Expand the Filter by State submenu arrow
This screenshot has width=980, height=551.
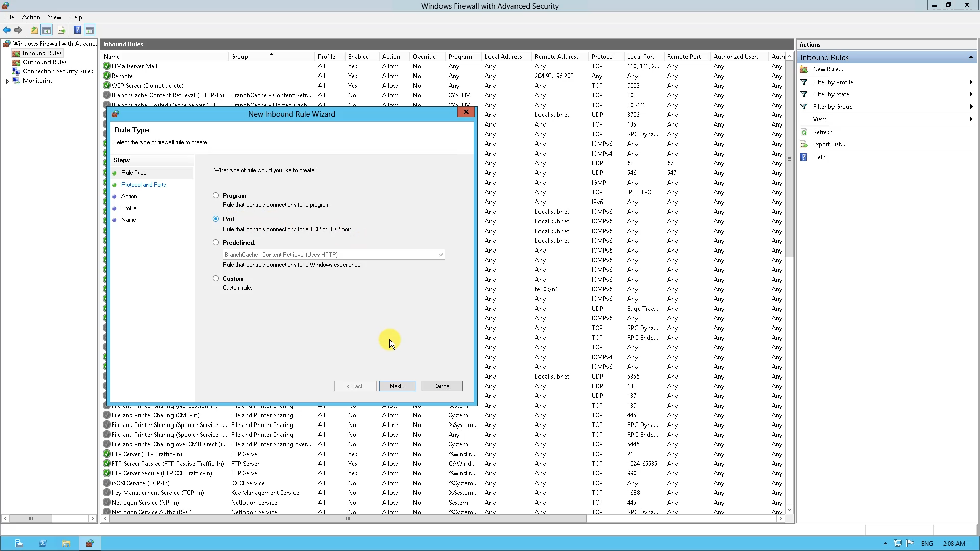[971, 94]
